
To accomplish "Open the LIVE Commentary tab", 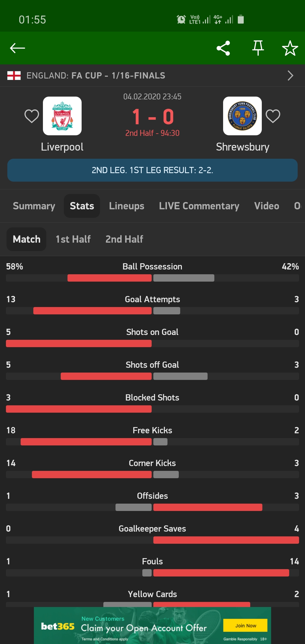I will tap(199, 206).
